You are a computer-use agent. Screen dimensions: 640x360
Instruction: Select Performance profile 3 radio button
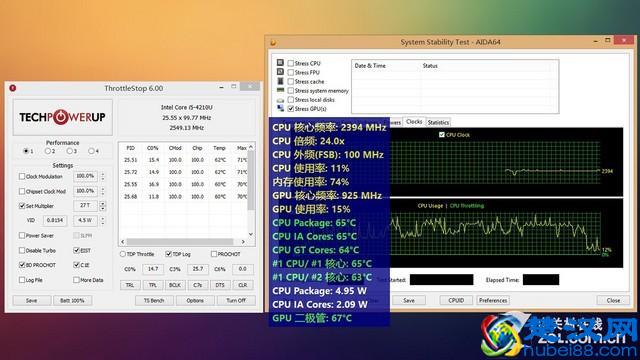click(70, 151)
